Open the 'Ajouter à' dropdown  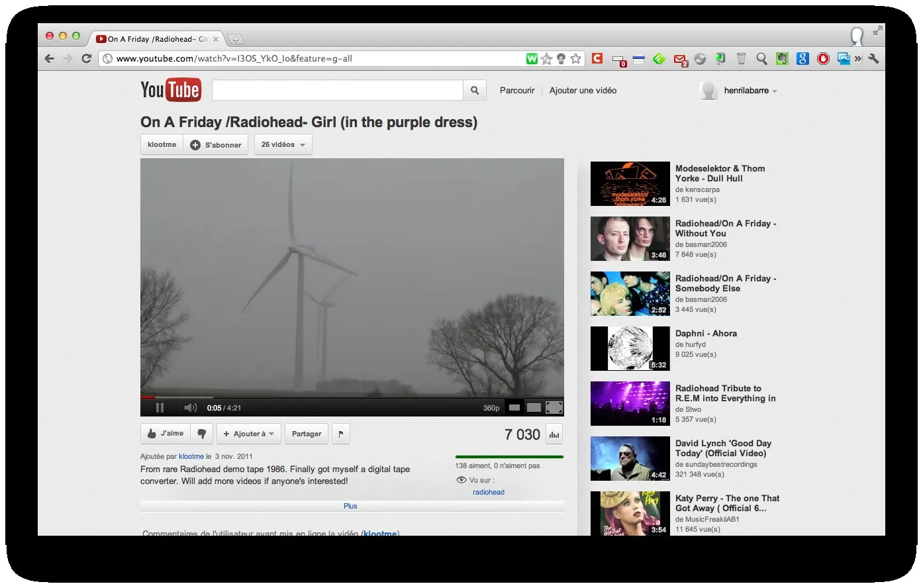click(249, 434)
